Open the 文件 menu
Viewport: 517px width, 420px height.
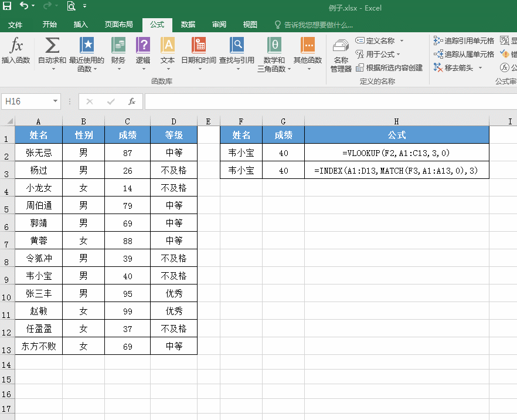point(15,25)
